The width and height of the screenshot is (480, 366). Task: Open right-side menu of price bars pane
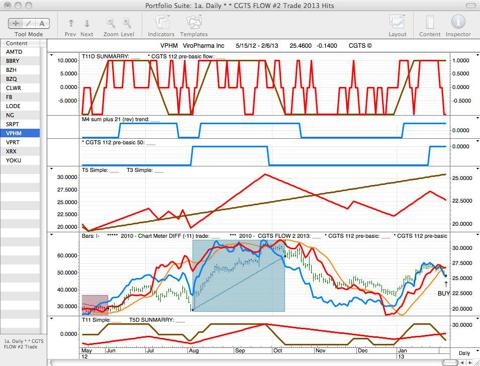tap(478, 235)
